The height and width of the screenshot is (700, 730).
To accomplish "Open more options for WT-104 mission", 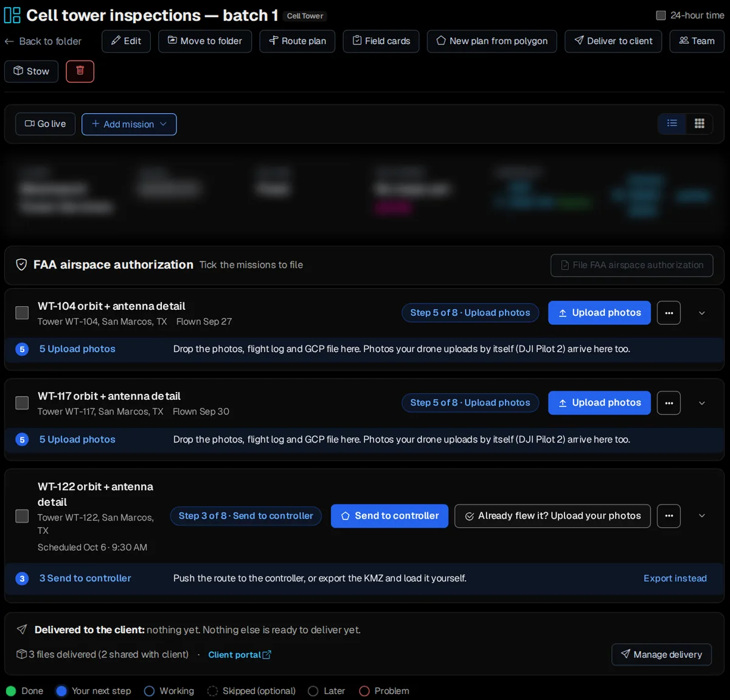I will point(669,313).
